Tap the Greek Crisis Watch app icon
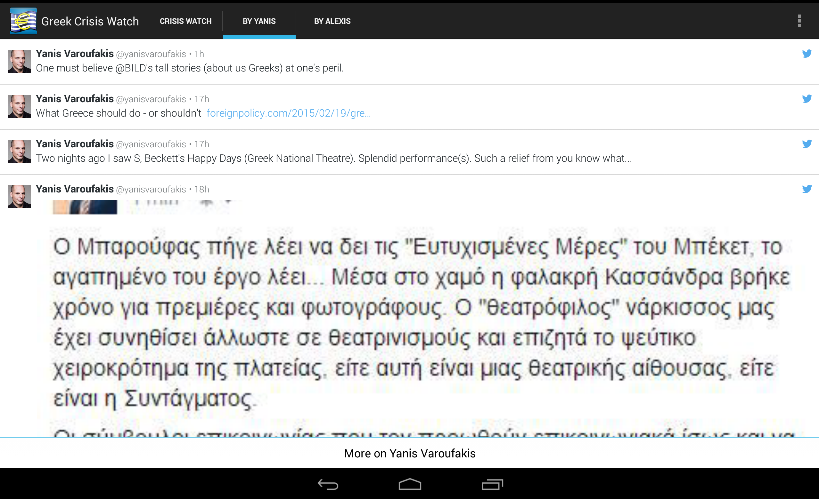Image resolution: width=819 pixels, height=499 pixels. point(24,21)
